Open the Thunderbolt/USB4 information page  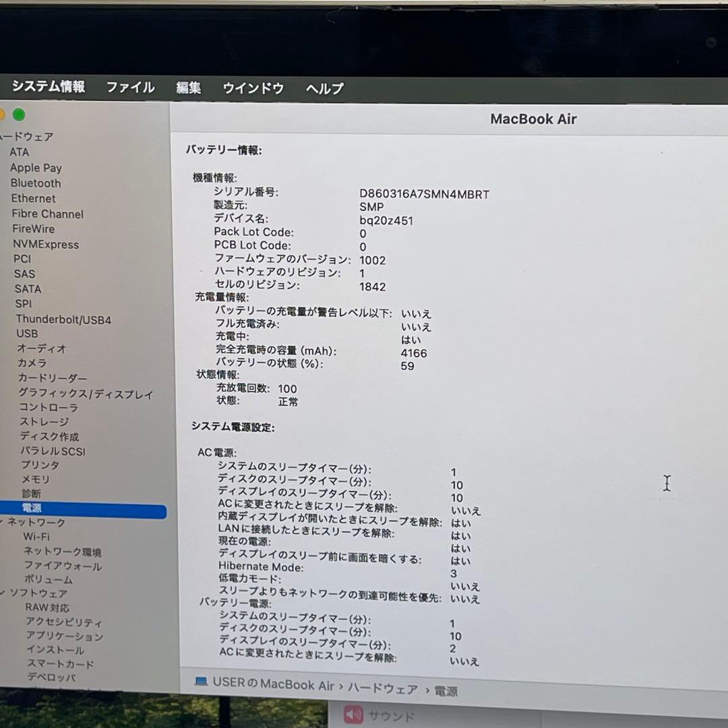(x=63, y=319)
